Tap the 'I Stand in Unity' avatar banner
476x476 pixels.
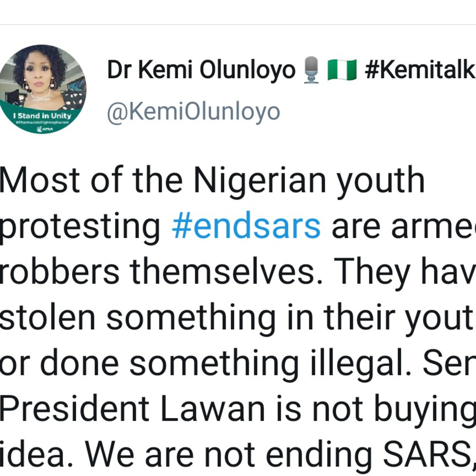[x=42, y=116]
